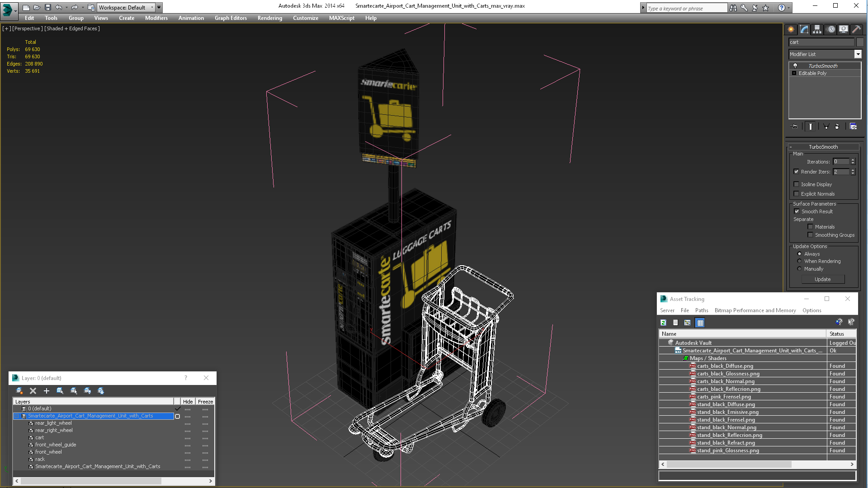Click Delete layer X icon

33,391
